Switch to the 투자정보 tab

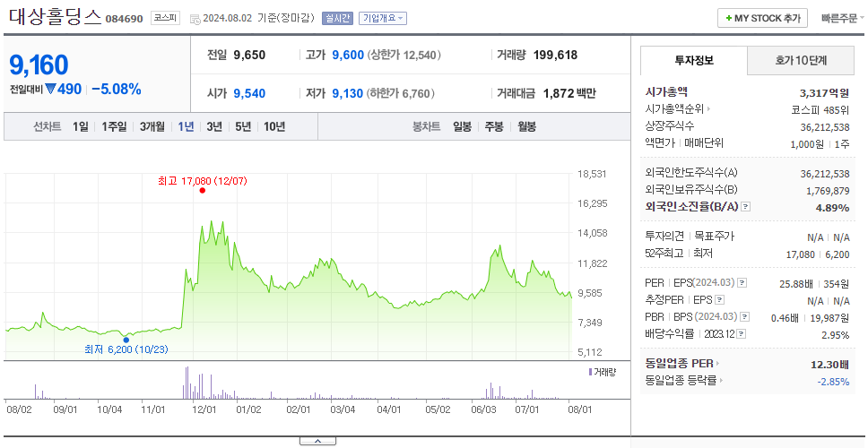694,61
